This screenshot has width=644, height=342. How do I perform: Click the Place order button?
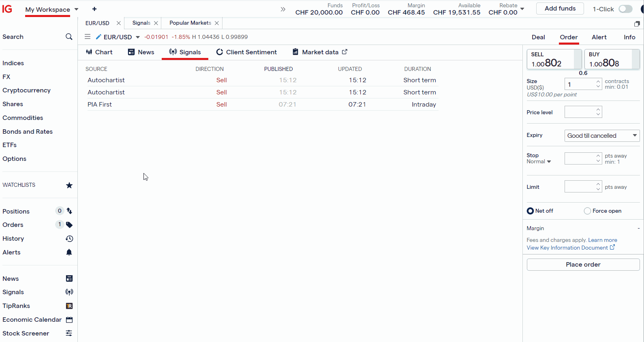coord(583,265)
